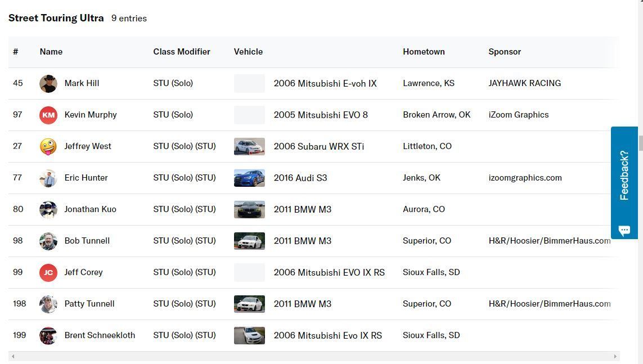Viewport: 643px width, 364px height.
Task: Click the Hometown column header
Action: (424, 52)
